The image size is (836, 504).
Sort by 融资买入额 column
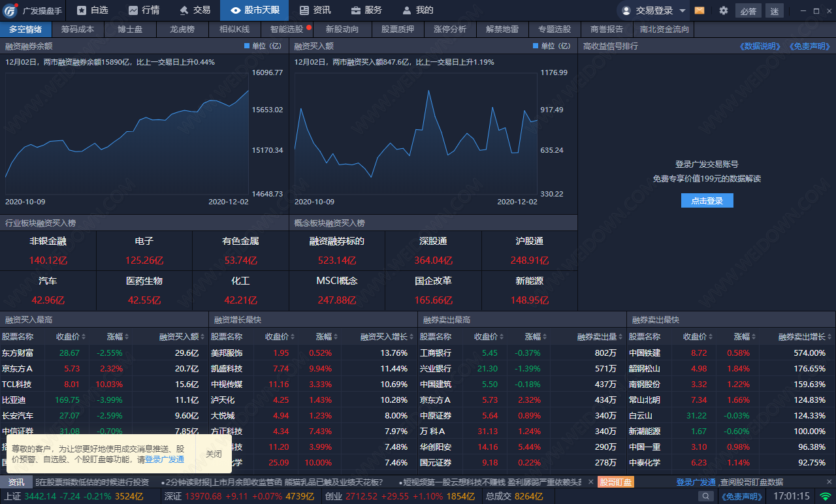183,337
